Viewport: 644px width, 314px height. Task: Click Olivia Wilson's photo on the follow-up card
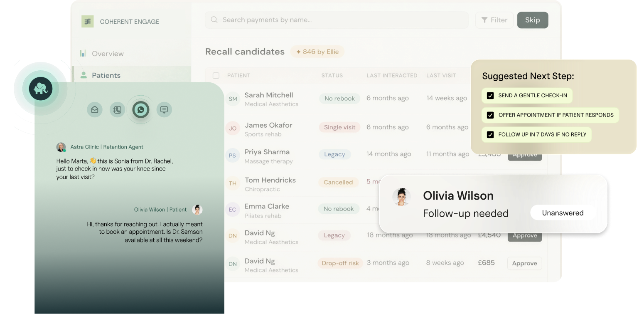pyautogui.click(x=401, y=197)
